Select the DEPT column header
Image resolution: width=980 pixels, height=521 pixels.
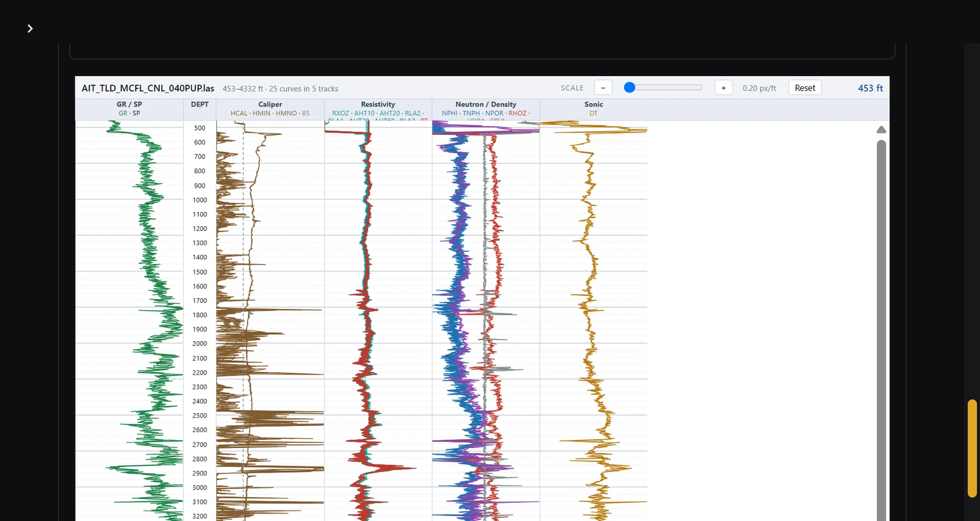(x=200, y=104)
